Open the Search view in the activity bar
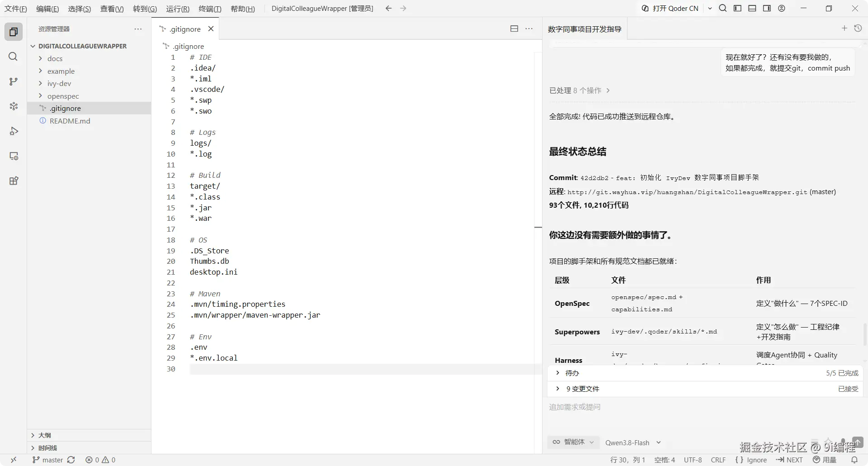 click(x=14, y=57)
